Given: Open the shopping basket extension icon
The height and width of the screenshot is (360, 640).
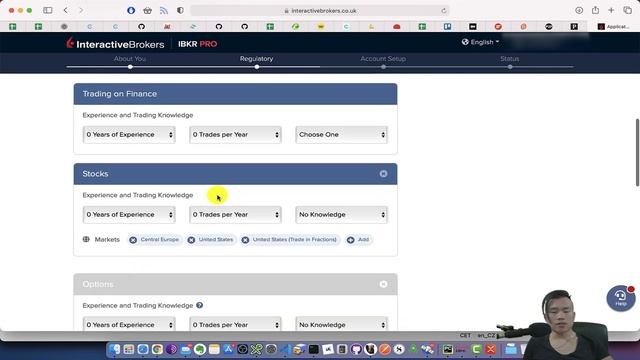Looking at the screenshot, I should (x=147, y=11).
